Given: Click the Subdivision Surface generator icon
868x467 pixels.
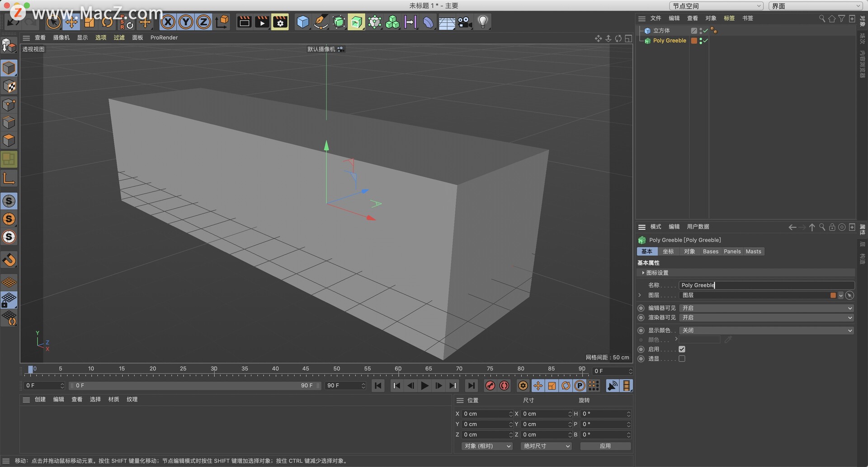Looking at the screenshot, I should [x=339, y=22].
